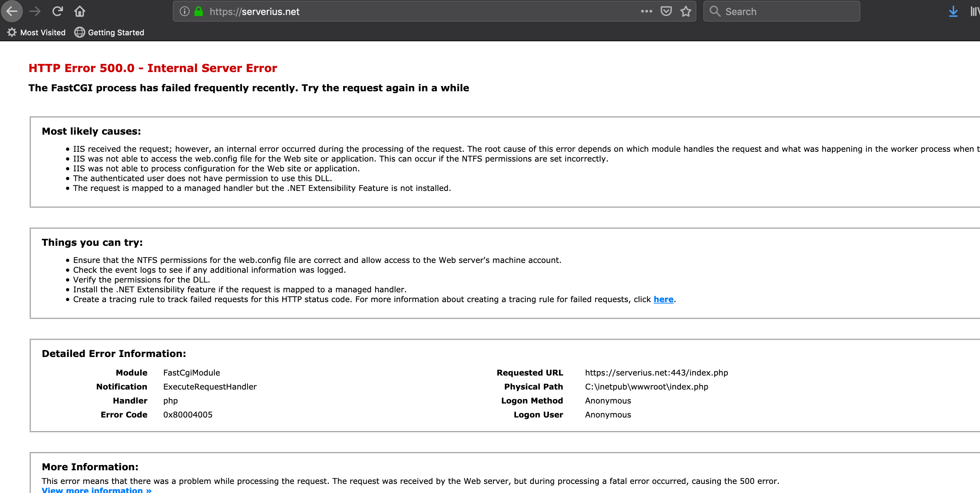Screen dimensions: 980x493
Task: Bookmark this page with the star
Action: click(686, 12)
